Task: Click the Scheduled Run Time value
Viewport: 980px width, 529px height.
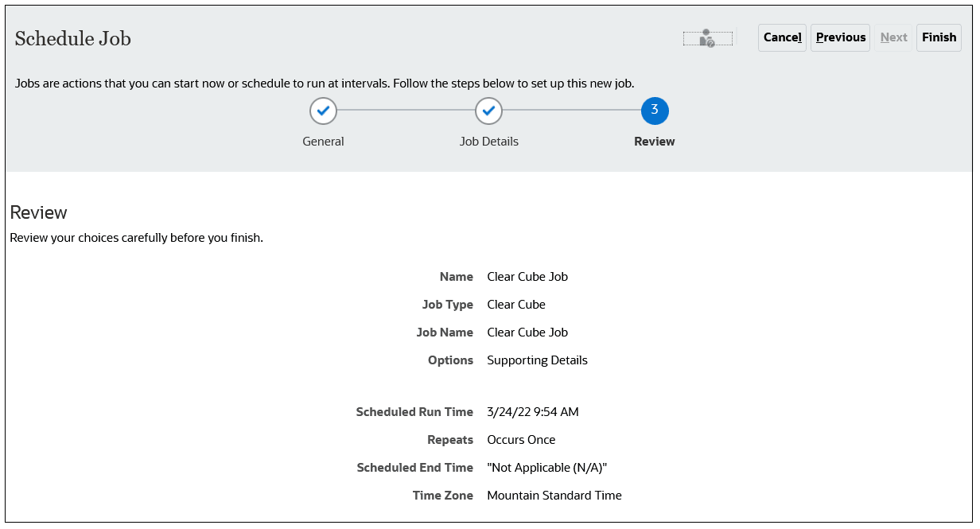Action: point(532,411)
